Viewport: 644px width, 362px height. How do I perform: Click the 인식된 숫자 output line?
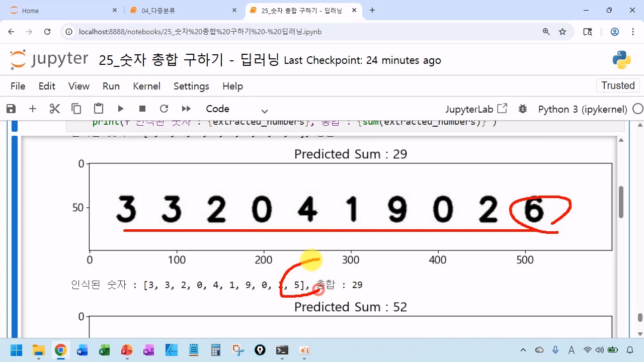217,285
